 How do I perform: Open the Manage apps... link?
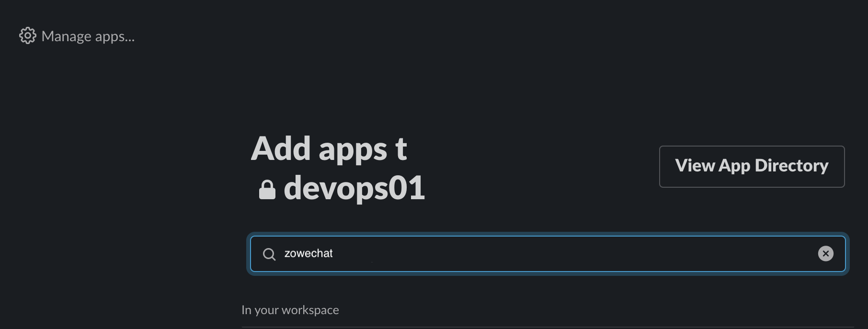[88, 36]
